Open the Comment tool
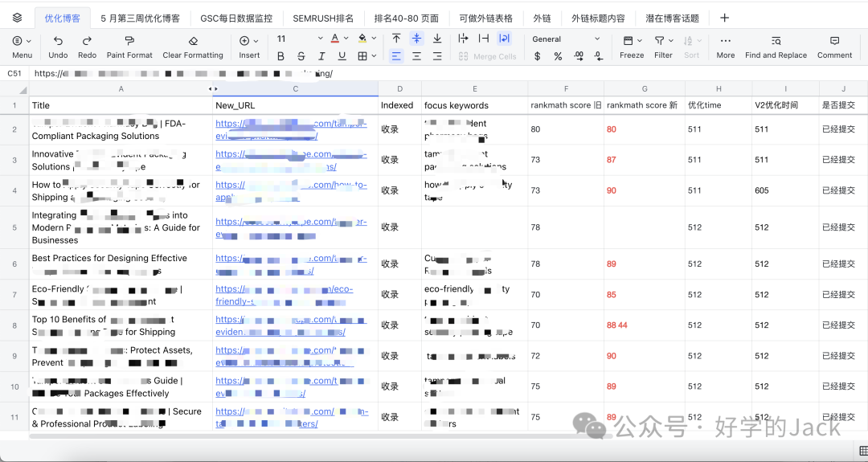 point(835,47)
